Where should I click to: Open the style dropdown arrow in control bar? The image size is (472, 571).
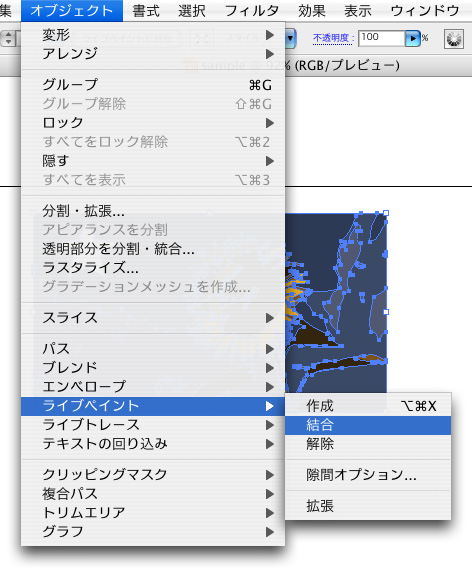290,38
